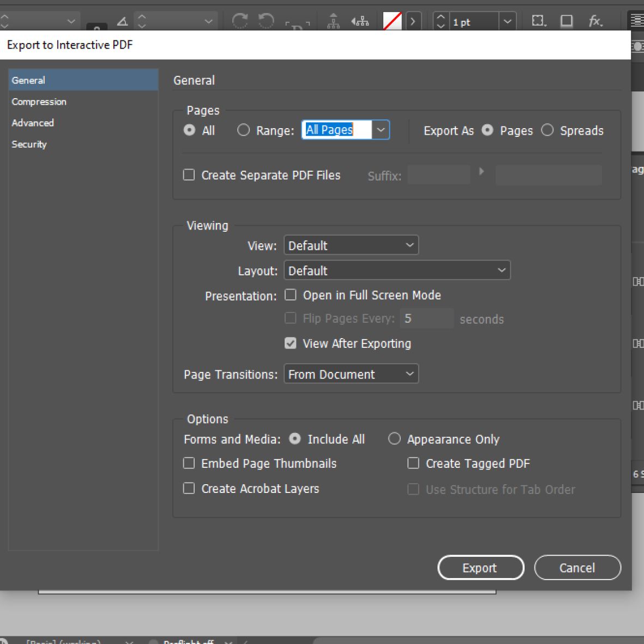Choose Export As Pages radio button
This screenshot has height=644, width=644.
click(487, 130)
